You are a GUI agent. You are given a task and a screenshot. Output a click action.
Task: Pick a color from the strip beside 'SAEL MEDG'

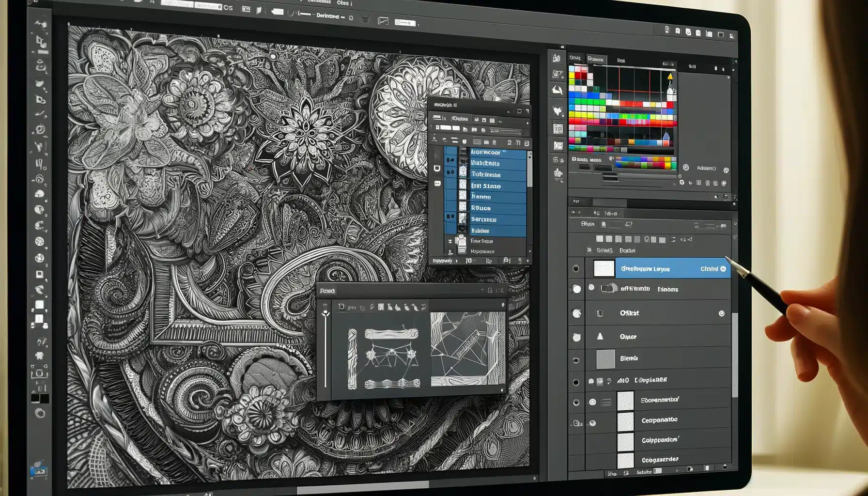click(646, 162)
